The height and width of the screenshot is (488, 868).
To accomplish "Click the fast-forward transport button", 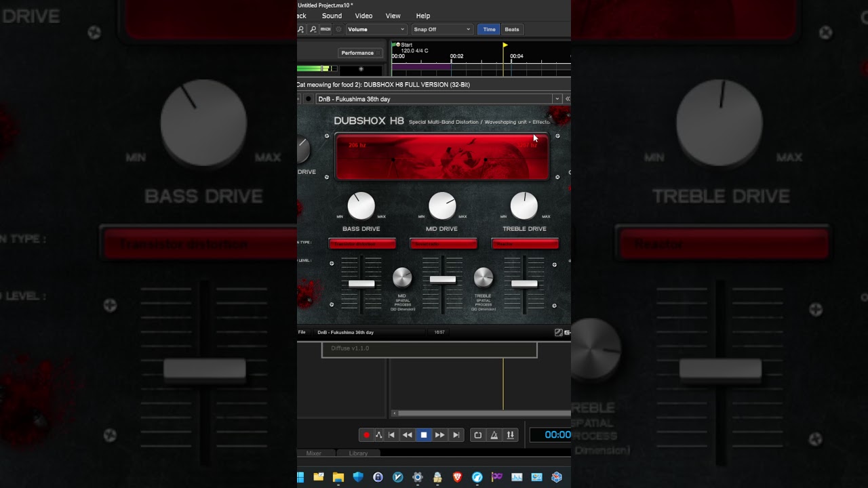I will tap(439, 435).
